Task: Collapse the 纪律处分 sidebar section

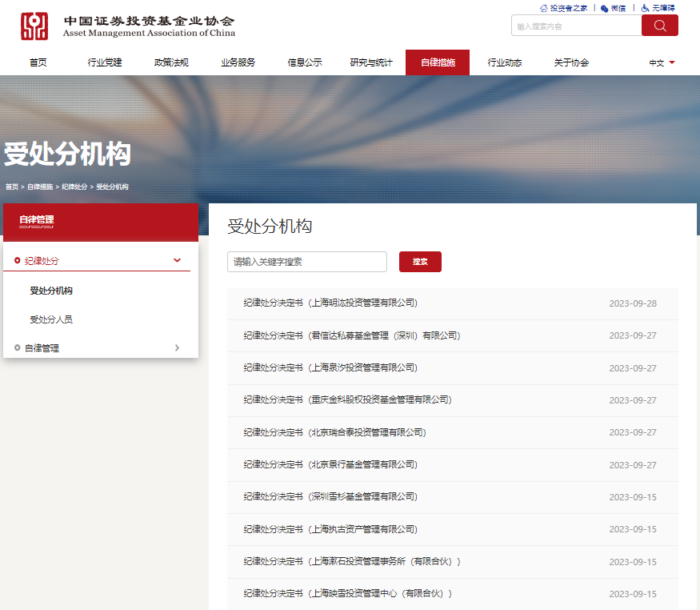Action: [x=177, y=260]
